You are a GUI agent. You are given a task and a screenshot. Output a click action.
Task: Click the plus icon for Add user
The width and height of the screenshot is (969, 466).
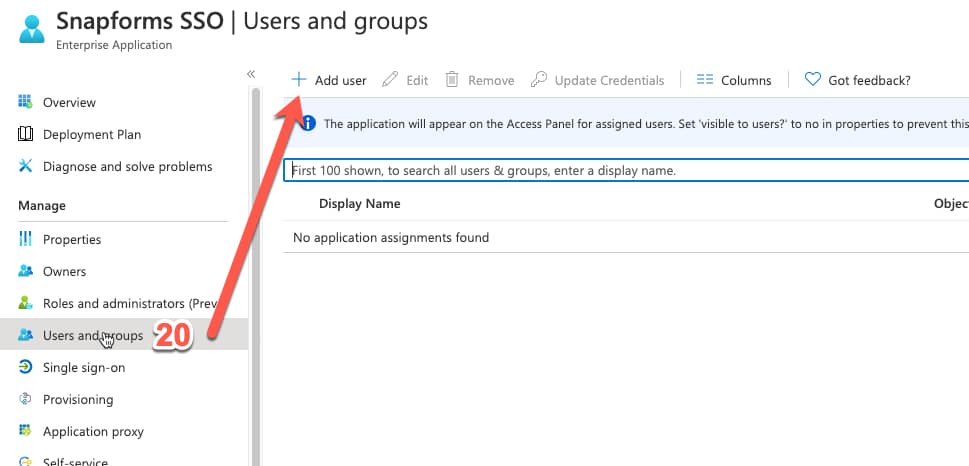coord(298,80)
